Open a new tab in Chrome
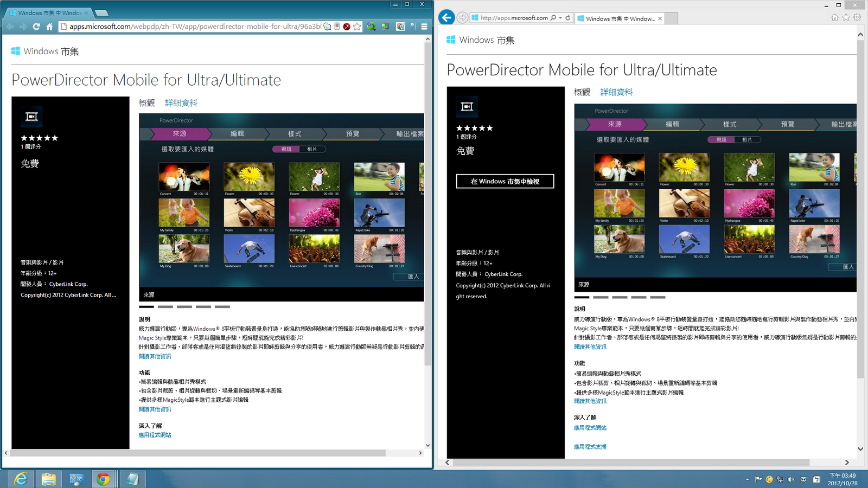 [x=101, y=13]
